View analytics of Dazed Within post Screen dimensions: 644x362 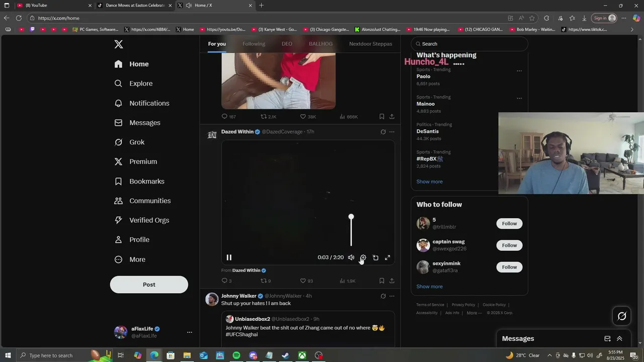click(347, 281)
